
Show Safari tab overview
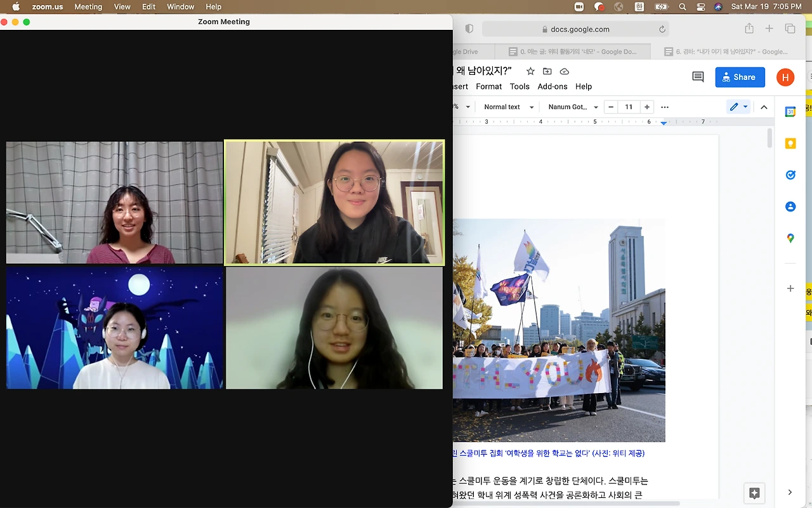pos(790,29)
